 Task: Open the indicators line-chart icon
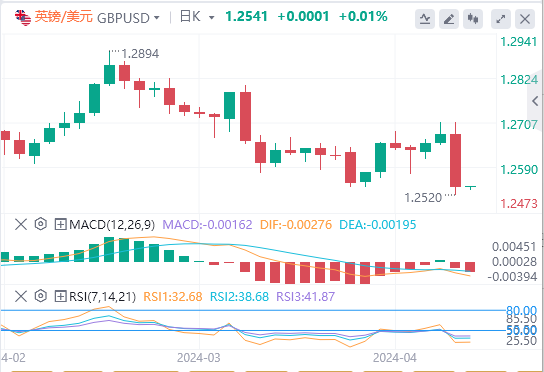coord(425,18)
